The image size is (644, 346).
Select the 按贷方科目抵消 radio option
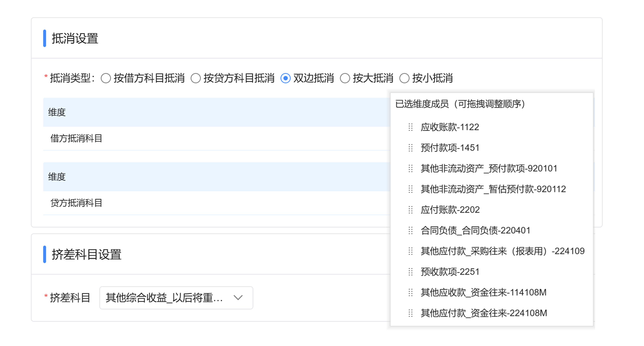tap(196, 78)
